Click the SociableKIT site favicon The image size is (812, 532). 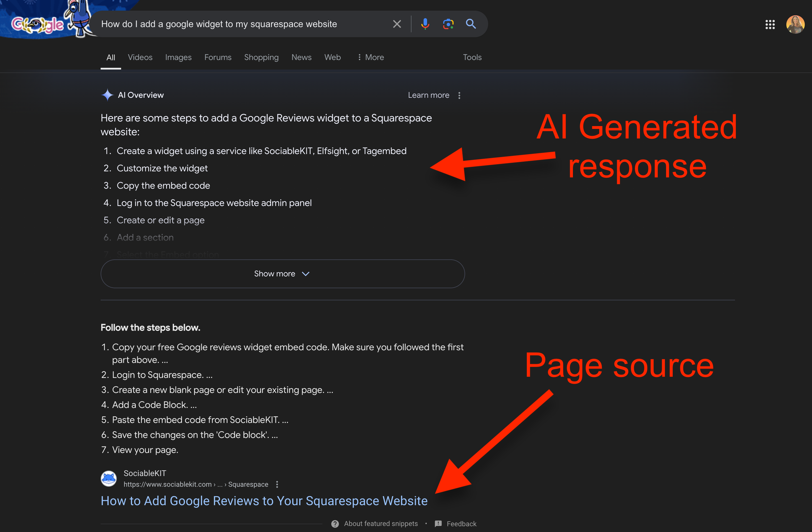pos(109,478)
